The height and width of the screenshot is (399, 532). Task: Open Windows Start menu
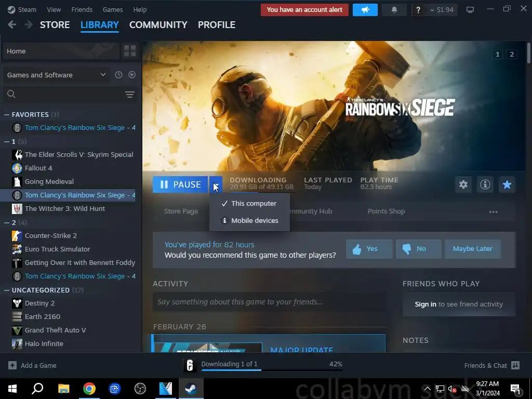[12, 389]
